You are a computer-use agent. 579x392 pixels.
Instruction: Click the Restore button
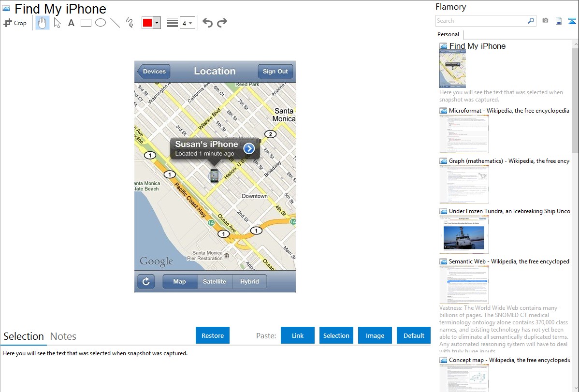coord(213,335)
